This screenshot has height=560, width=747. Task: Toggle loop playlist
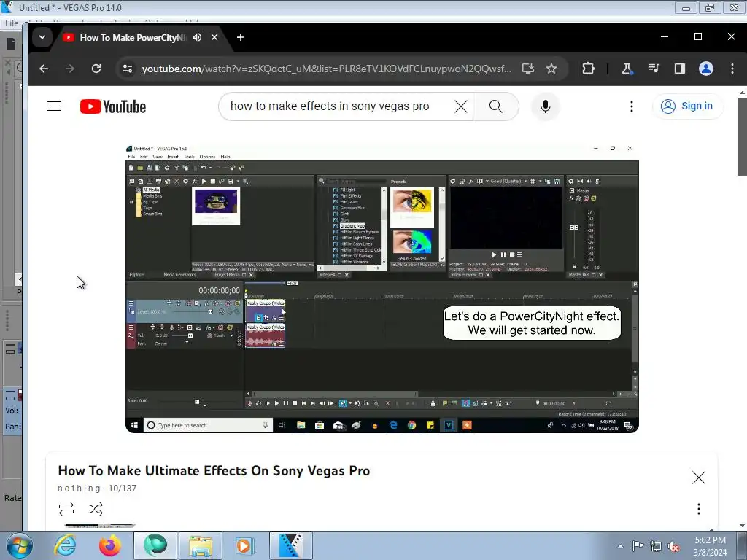(x=66, y=508)
